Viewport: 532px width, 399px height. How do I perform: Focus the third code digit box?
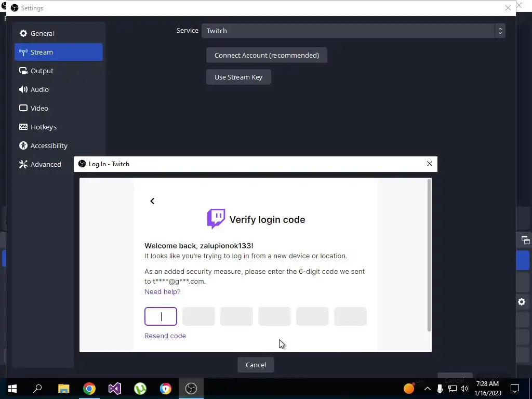[236, 316]
